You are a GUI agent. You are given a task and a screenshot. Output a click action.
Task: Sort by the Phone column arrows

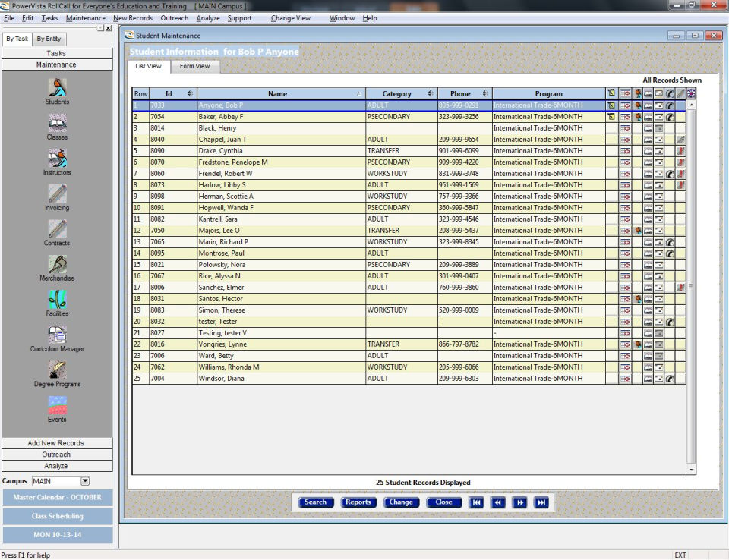[485, 93]
